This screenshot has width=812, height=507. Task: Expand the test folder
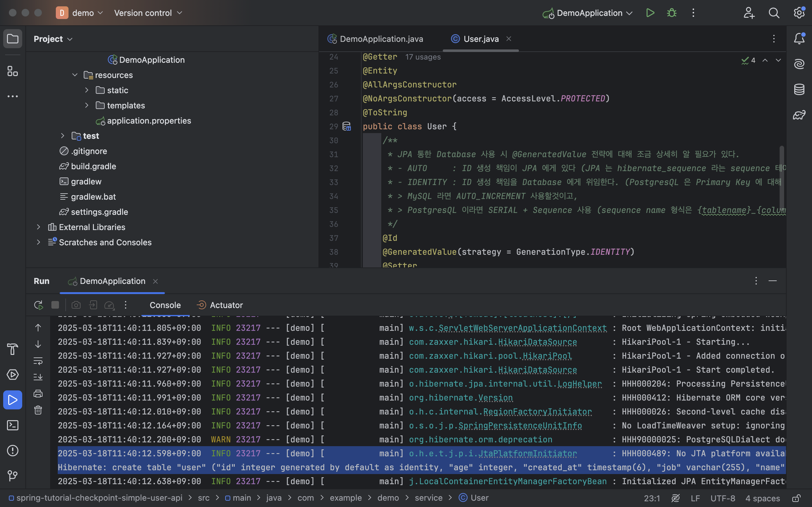click(x=62, y=136)
